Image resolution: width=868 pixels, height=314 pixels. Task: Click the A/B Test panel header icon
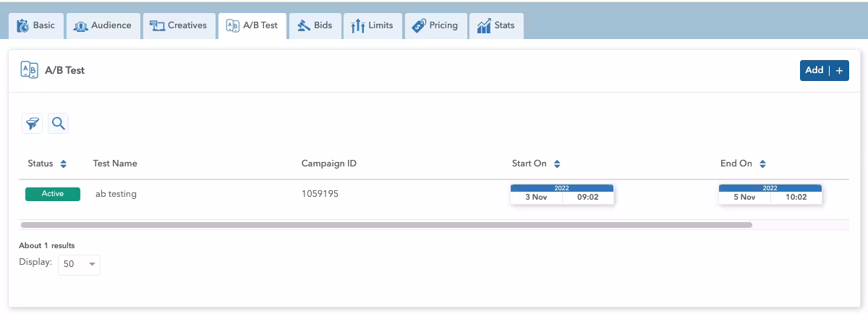tap(29, 70)
